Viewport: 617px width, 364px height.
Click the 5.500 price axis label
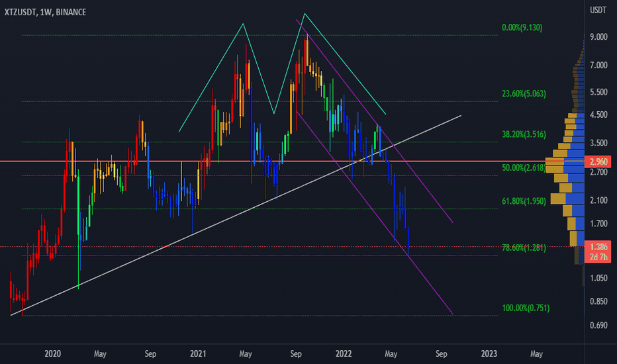(598, 92)
